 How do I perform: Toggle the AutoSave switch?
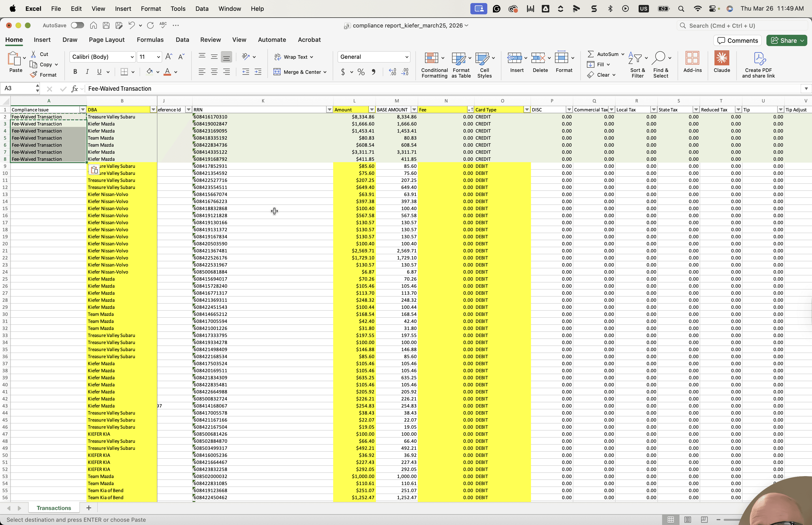pos(77,25)
